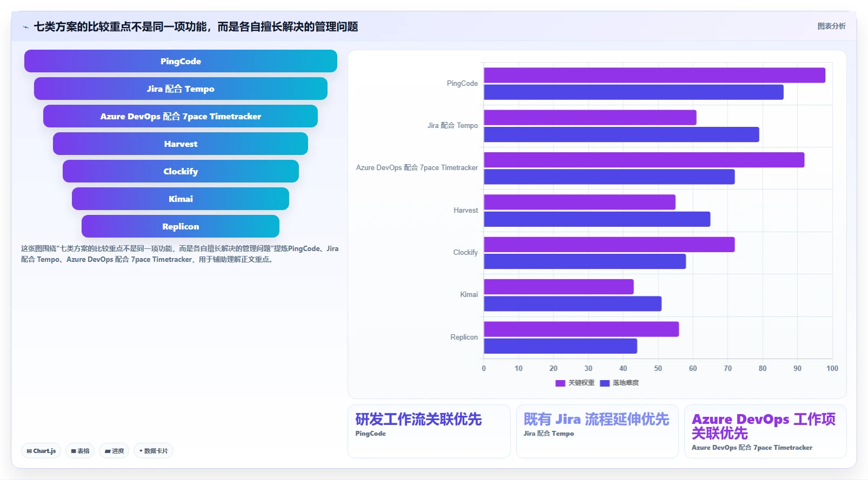Click Azure DevOps row's blue chart bar
Image resolution: width=868 pixels, height=480 pixels.
coord(609,177)
